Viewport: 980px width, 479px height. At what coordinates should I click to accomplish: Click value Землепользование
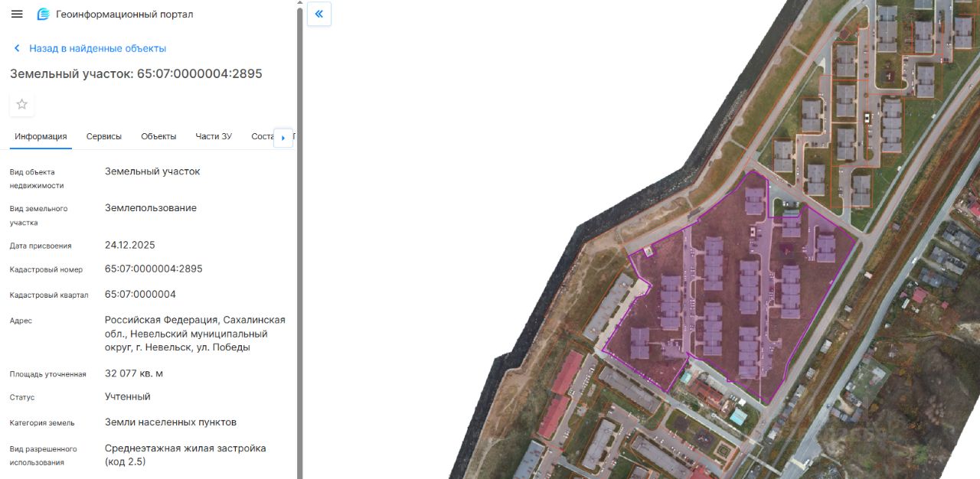[151, 208]
